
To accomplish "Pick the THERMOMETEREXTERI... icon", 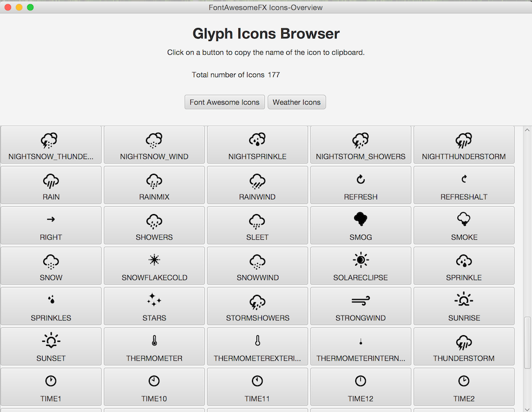I will 257,346.
